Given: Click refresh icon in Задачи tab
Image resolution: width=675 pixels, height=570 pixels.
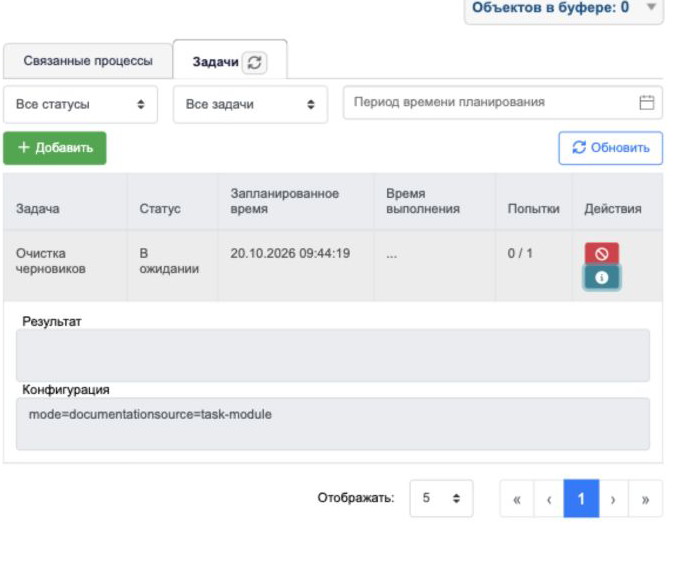Looking at the screenshot, I should pyautogui.click(x=254, y=62).
